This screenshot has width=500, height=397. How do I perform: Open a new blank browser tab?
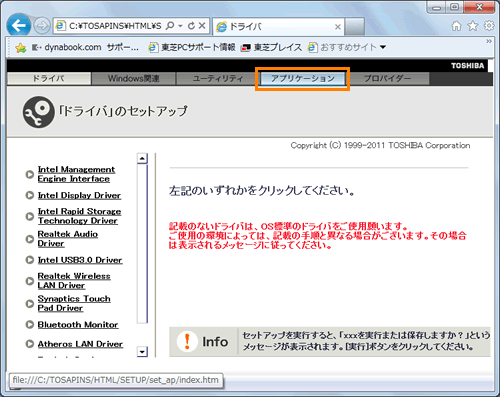click(354, 26)
